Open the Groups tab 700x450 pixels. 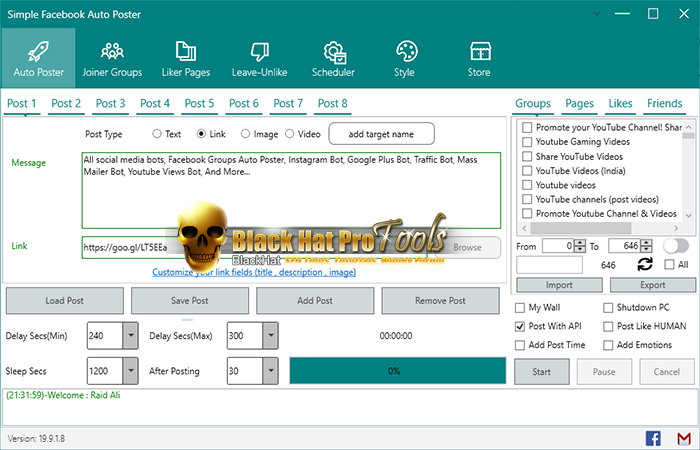coord(533,104)
